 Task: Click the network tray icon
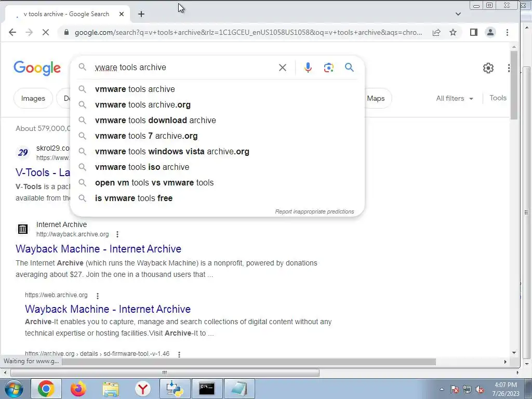tap(467, 389)
